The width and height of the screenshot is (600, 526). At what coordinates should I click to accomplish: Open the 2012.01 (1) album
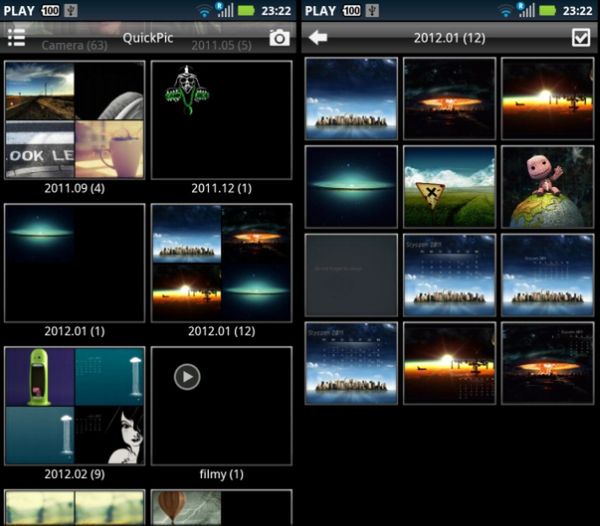pos(75,263)
